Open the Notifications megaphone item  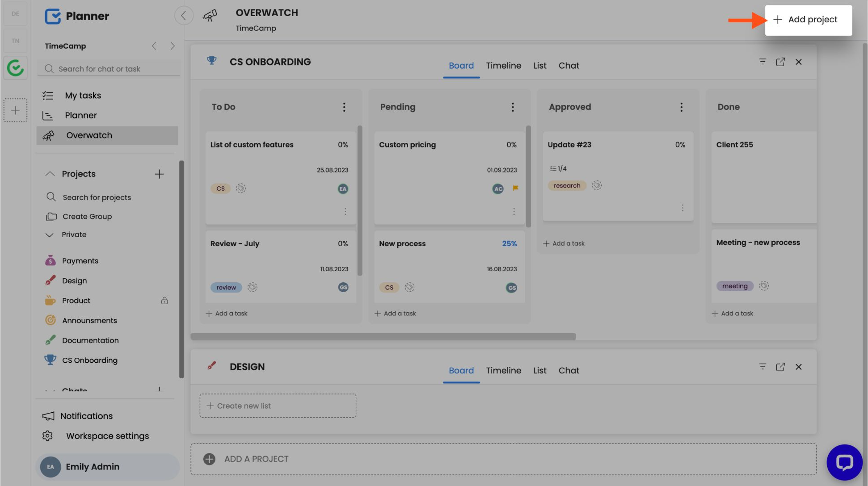point(48,416)
